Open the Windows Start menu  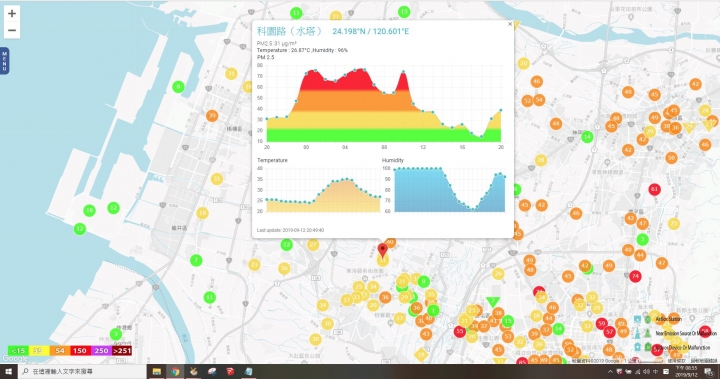[x=9, y=371]
